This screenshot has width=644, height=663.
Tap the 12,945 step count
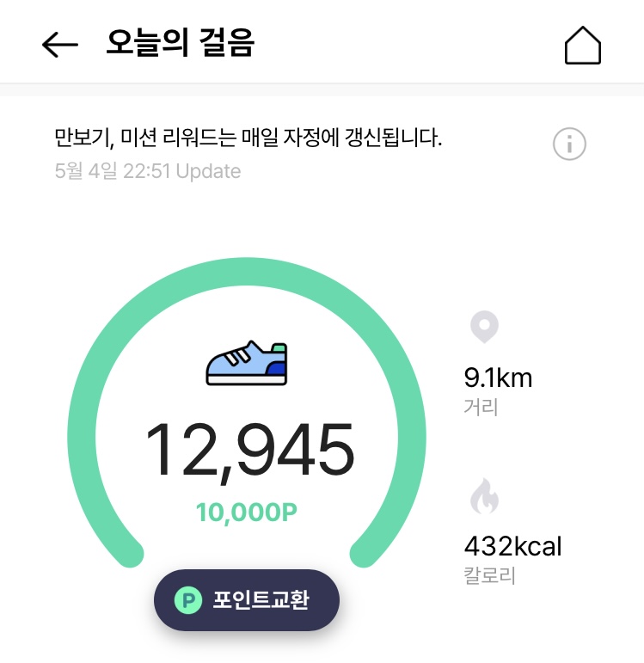coord(248,449)
